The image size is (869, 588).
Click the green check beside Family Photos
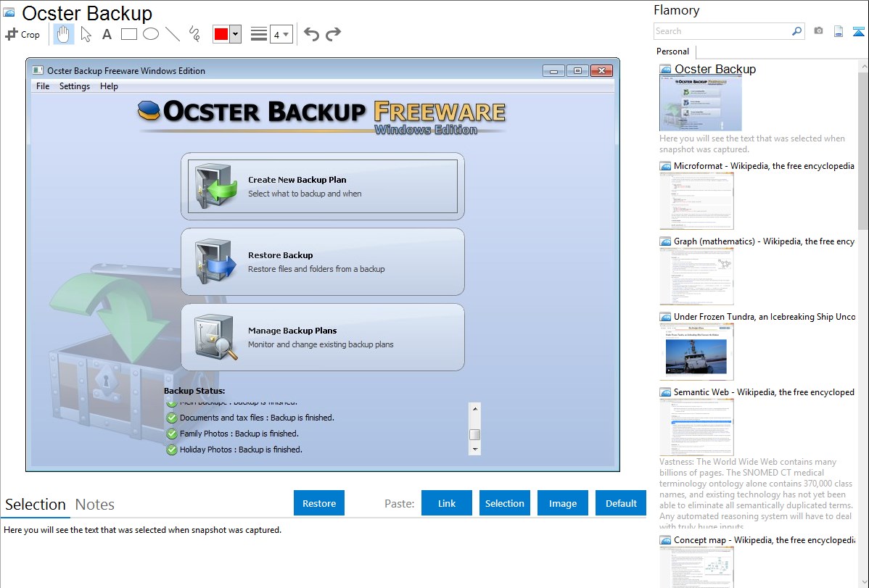[x=172, y=434]
